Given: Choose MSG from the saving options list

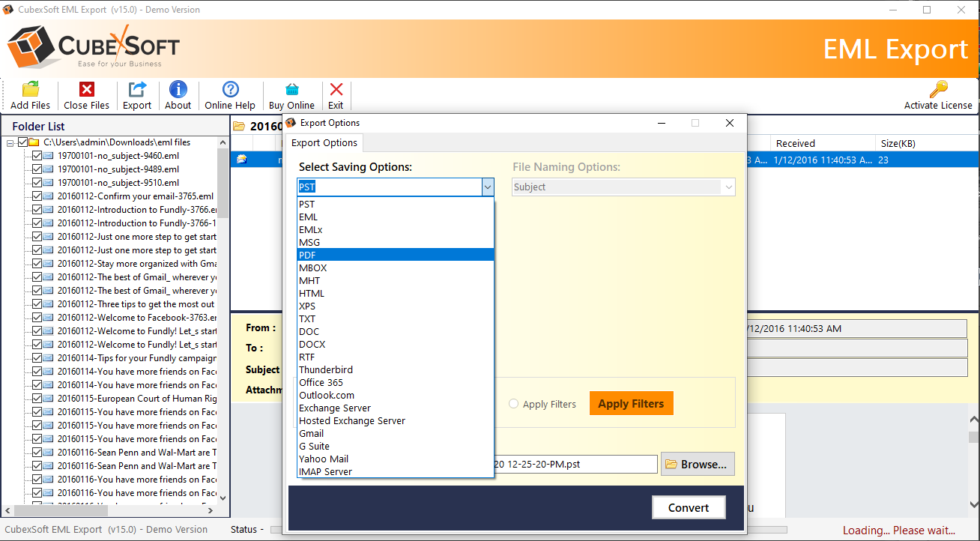Looking at the screenshot, I should 396,242.
